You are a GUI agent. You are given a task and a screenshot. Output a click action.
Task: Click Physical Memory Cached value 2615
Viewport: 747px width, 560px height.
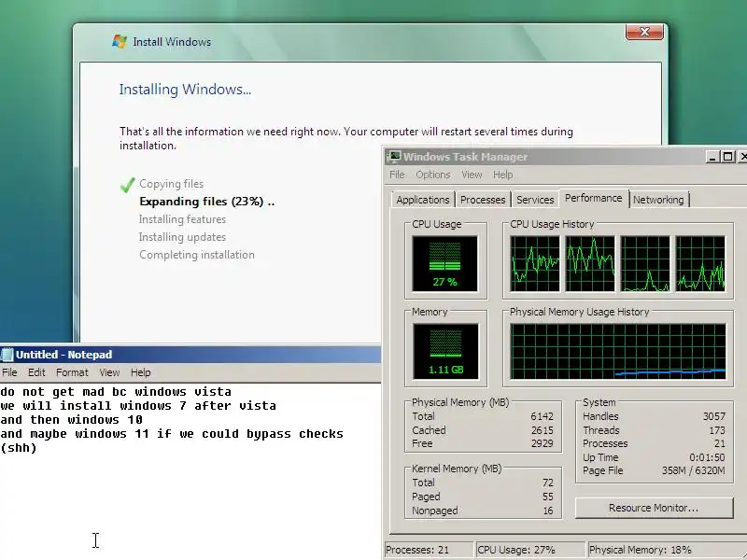[x=543, y=430]
